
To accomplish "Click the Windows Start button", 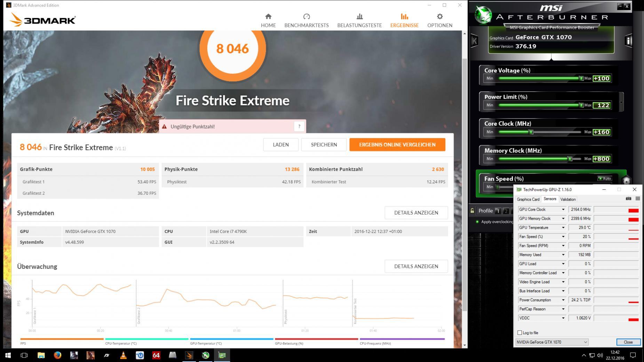I will [x=8, y=355].
